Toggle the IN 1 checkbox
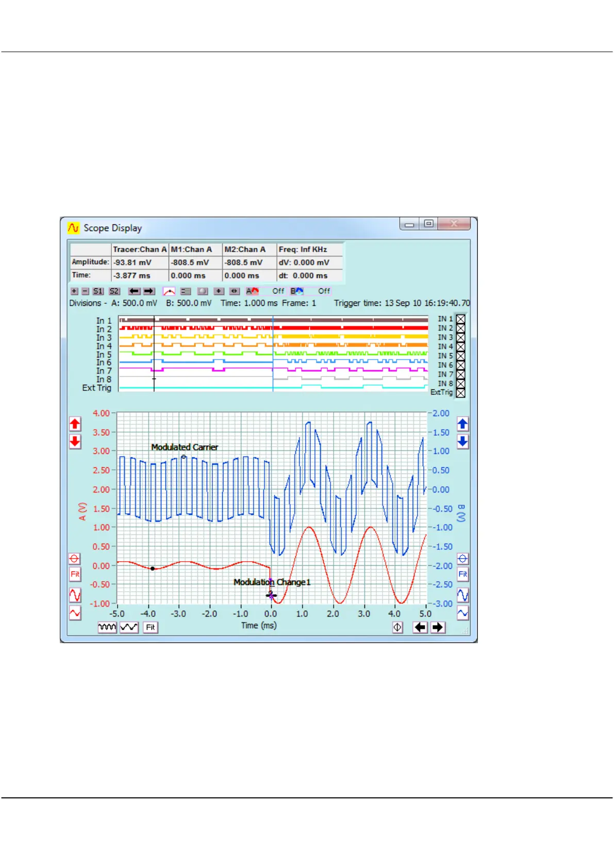The image size is (614, 868). click(x=460, y=319)
